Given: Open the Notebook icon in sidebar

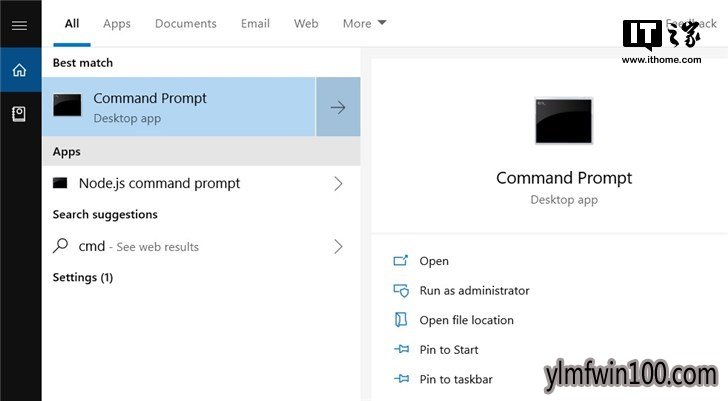Looking at the screenshot, I should click(19, 114).
